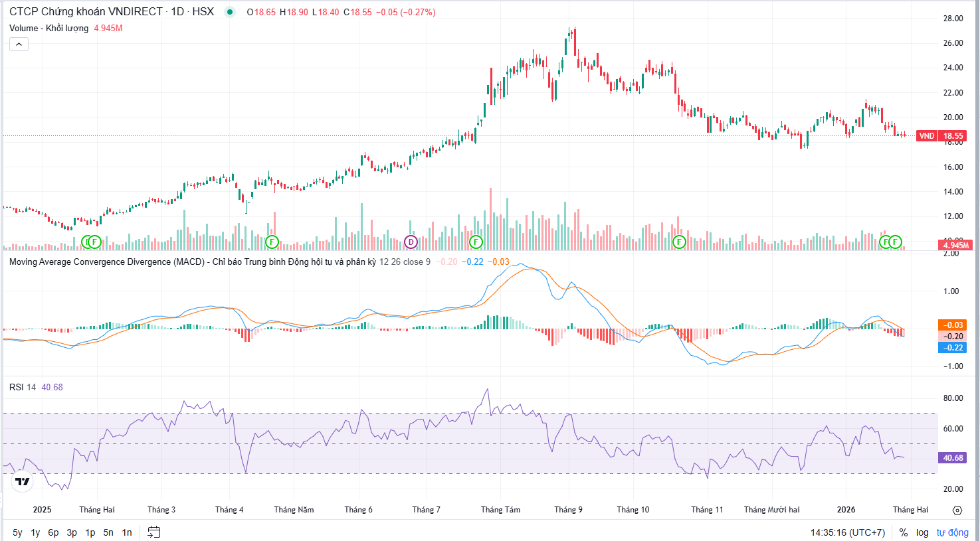Toggle the tự động auto scale
980x541 pixels.
[x=952, y=532]
